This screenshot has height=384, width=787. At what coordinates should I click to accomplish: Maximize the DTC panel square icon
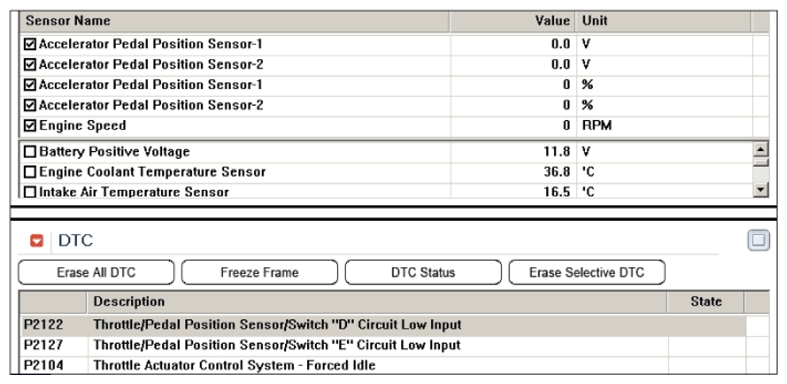click(x=758, y=240)
